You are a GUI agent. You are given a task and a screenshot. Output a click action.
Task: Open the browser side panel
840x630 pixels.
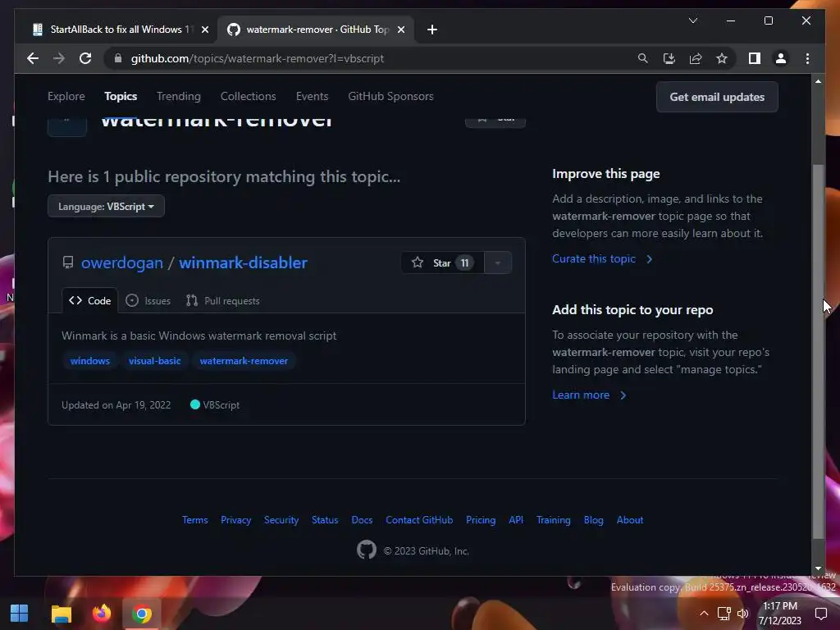point(755,58)
